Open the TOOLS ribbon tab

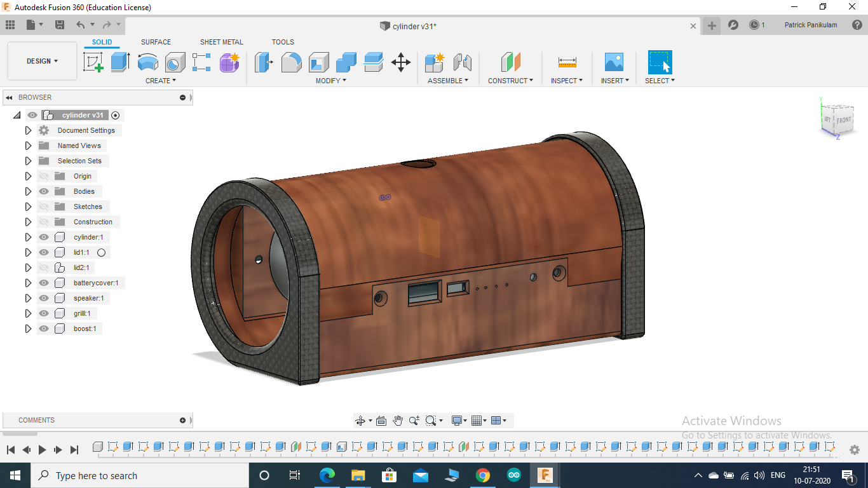[x=283, y=42]
